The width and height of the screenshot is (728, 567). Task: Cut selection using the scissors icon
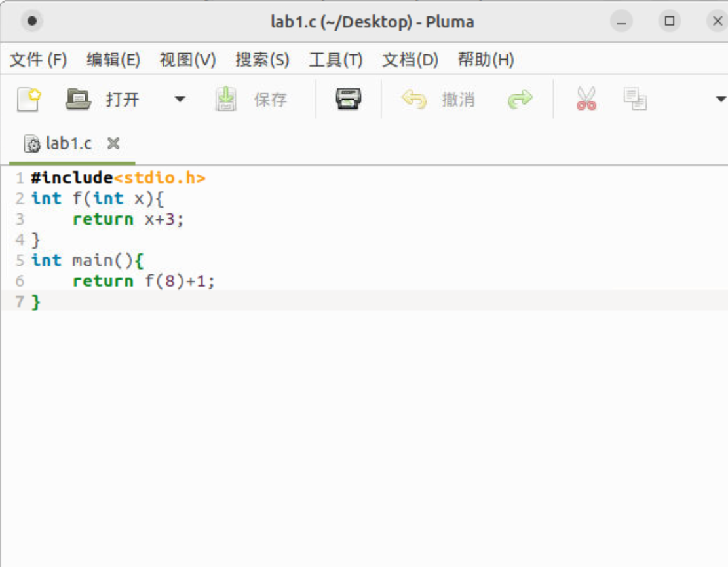585,98
